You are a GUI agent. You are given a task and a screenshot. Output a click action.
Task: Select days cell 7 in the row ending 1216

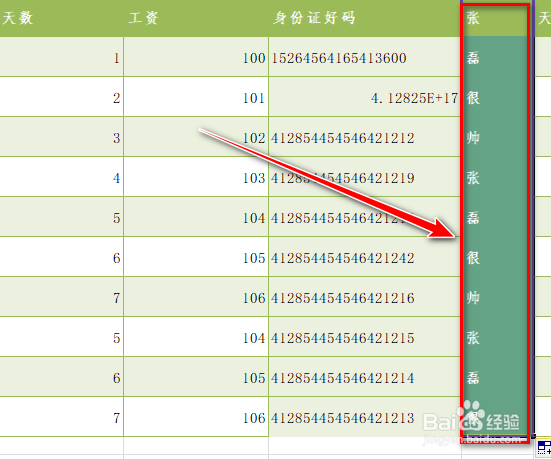pyautogui.click(x=61, y=297)
